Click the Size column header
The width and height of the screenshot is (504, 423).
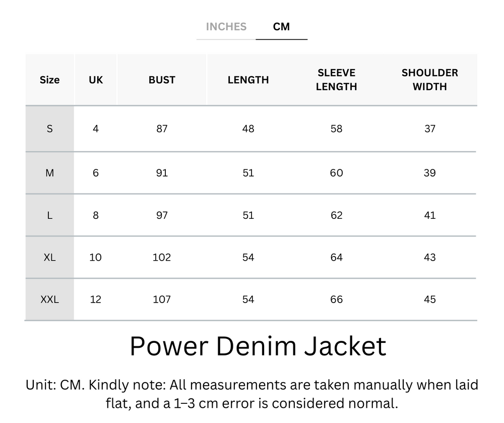coord(49,80)
